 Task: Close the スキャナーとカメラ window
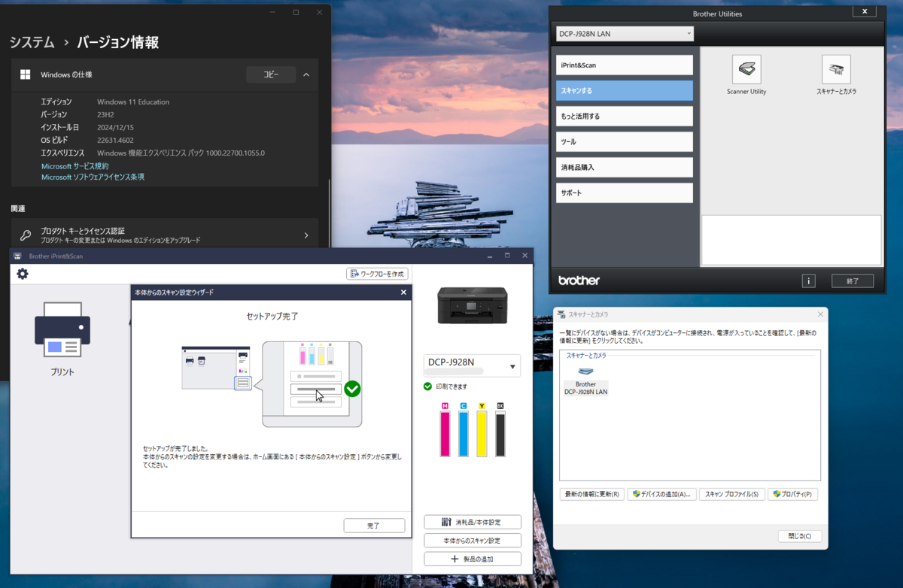(x=820, y=314)
